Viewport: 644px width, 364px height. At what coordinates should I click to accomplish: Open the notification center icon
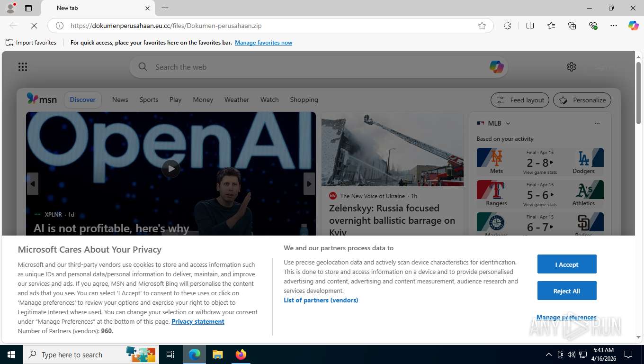tap(628, 355)
